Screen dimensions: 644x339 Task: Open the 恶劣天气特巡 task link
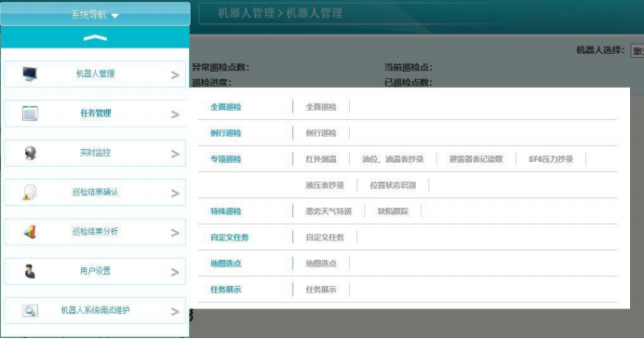329,211
